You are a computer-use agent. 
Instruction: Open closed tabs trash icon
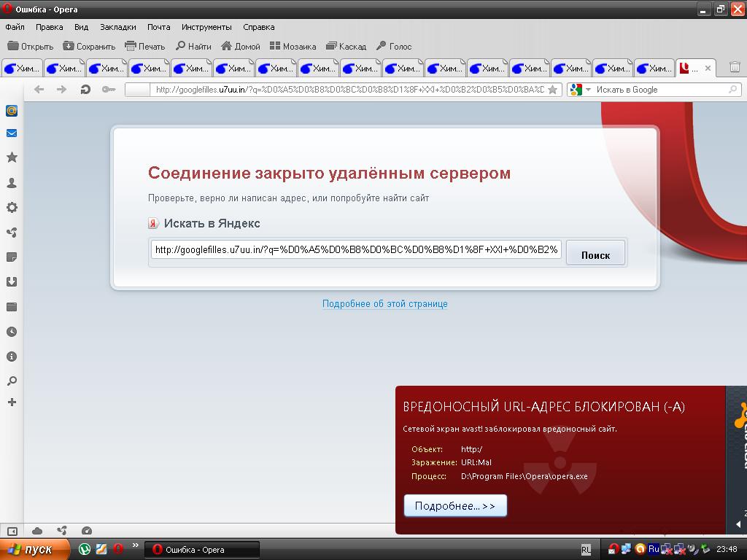click(735, 68)
